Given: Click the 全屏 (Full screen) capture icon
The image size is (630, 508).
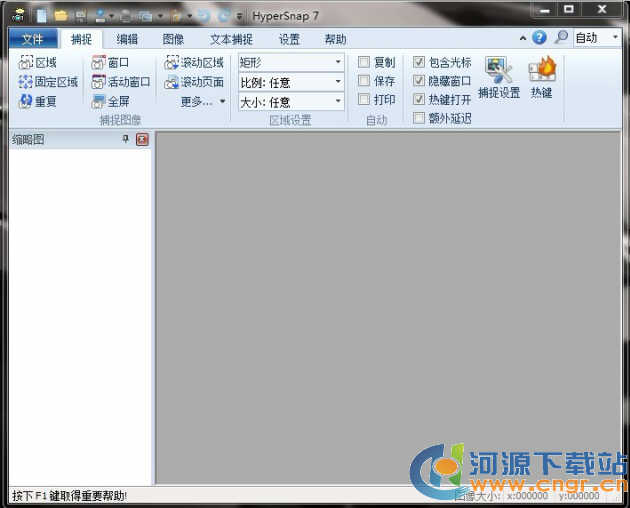Looking at the screenshot, I should (x=98, y=101).
